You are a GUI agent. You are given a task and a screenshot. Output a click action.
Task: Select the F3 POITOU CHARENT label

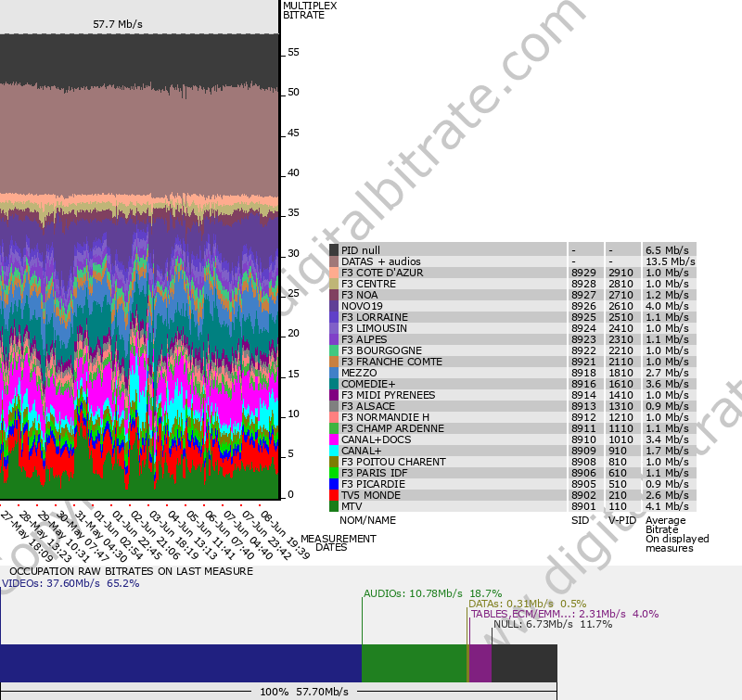pyautogui.click(x=393, y=462)
